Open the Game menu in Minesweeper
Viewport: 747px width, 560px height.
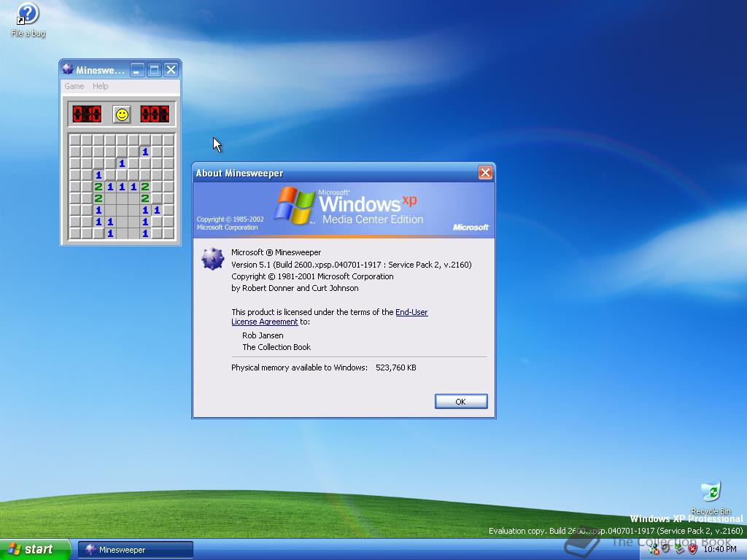click(x=74, y=86)
